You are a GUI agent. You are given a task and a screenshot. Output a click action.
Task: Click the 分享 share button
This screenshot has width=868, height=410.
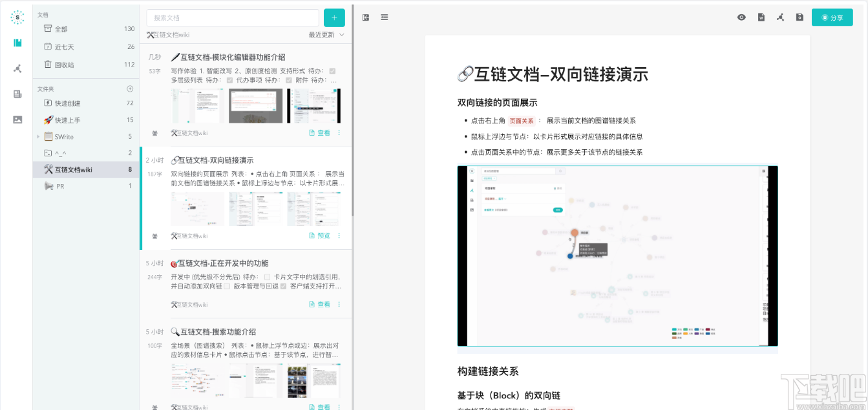pyautogui.click(x=832, y=17)
